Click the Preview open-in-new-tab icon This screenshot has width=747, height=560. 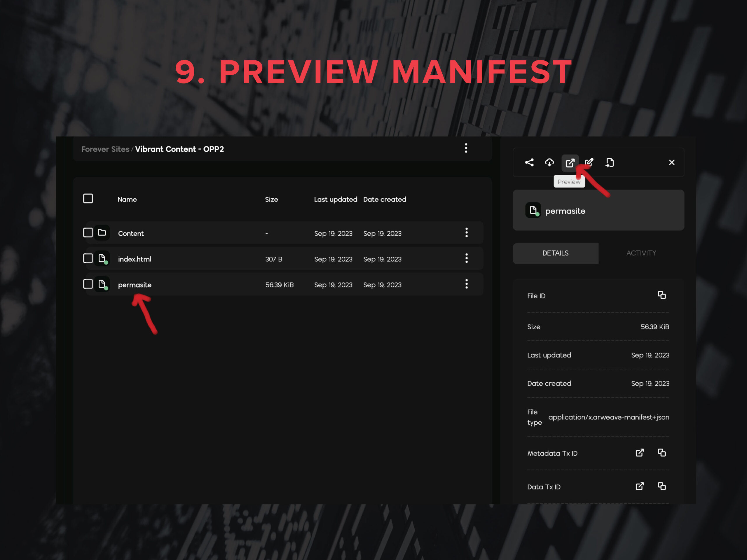[x=570, y=163]
